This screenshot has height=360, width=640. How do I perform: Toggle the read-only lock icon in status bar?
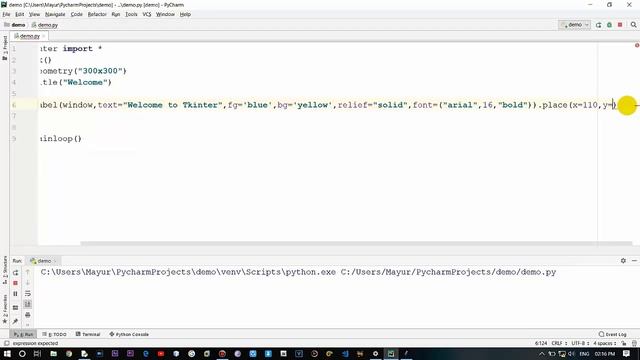pos(624,343)
